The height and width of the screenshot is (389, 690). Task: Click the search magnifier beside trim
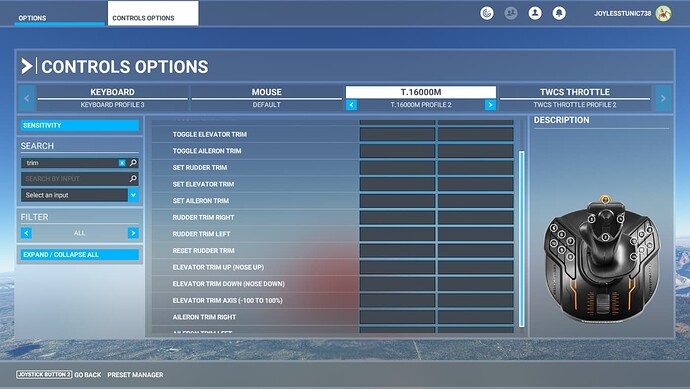(x=133, y=163)
